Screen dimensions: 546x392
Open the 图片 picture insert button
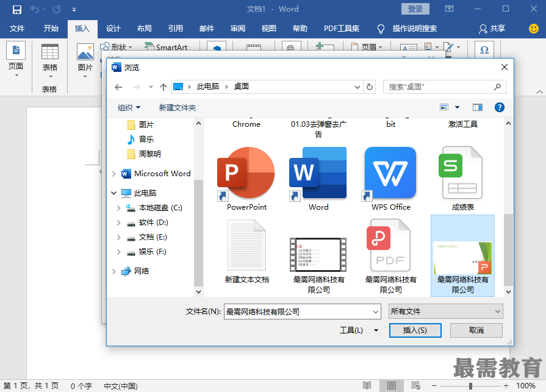pos(85,61)
